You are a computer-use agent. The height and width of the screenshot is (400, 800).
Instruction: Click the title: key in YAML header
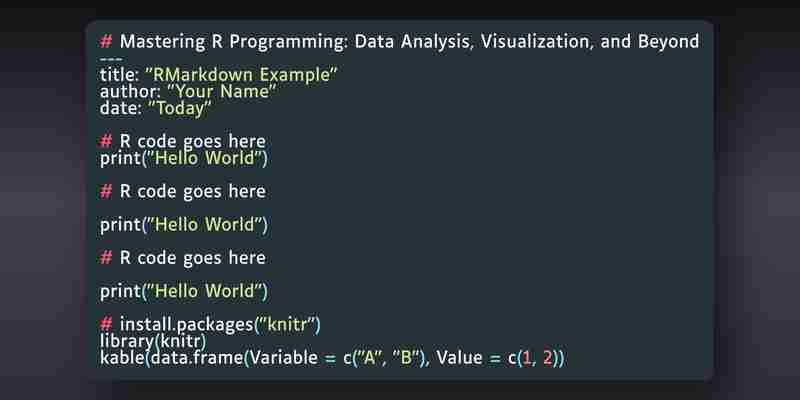(119, 75)
